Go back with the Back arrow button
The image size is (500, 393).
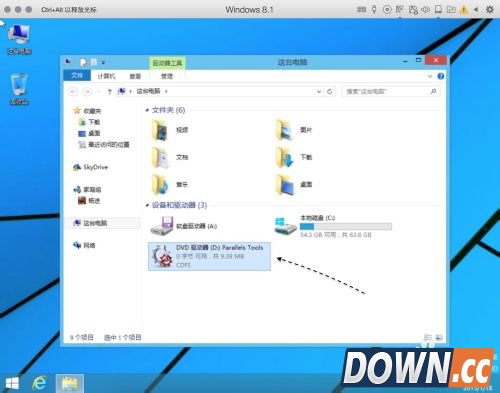tap(73, 91)
